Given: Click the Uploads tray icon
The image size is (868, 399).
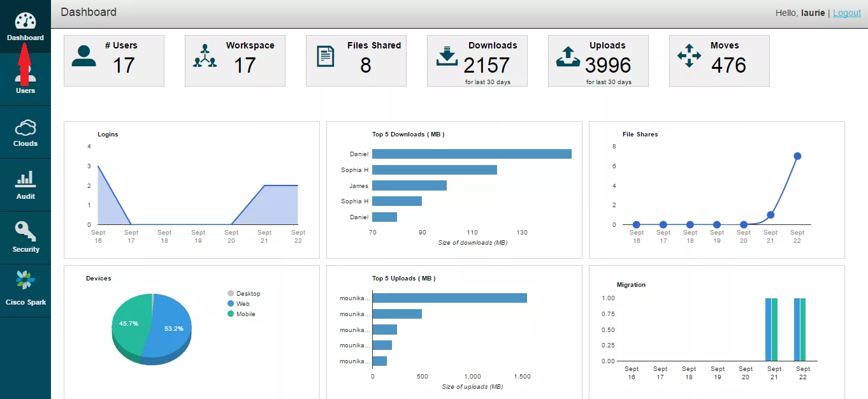Looking at the screenshot, I should pos(568,56).
